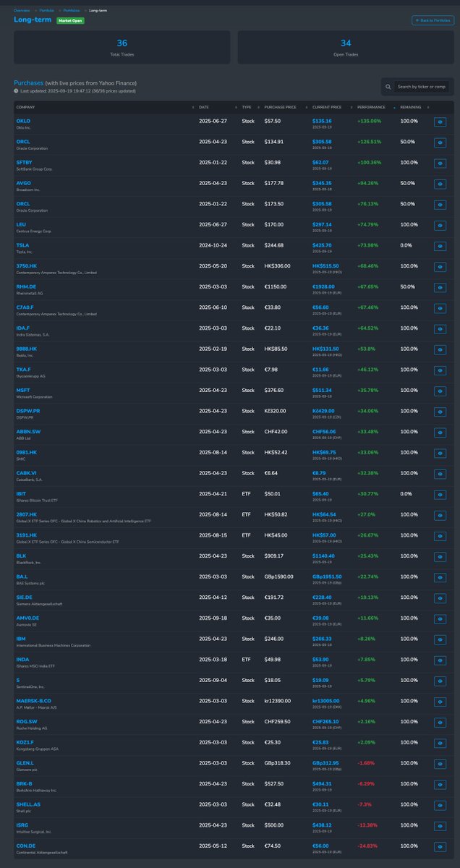Image resolution: width=460 pixels, height=868 pixels.
Task: View the ORCL trade bought at $173.50
Action: tap(440, 205)
